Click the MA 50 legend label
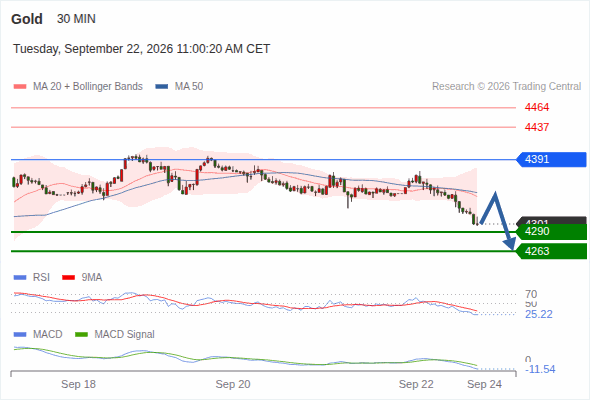590x400 pixels. 189,87
